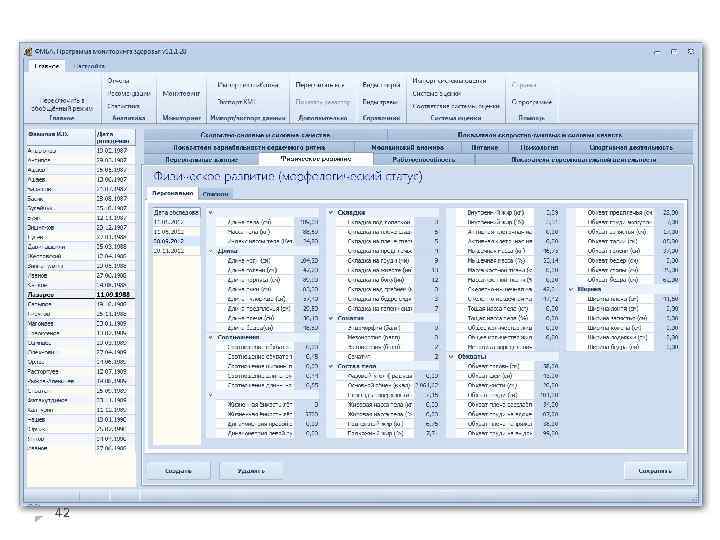Click the Обхват шеи (см) value
720x540 pixels.
coord(548,376)
